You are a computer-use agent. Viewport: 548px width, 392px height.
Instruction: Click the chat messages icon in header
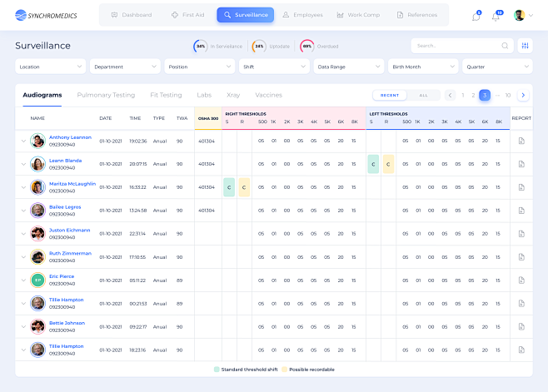(476, 16)
